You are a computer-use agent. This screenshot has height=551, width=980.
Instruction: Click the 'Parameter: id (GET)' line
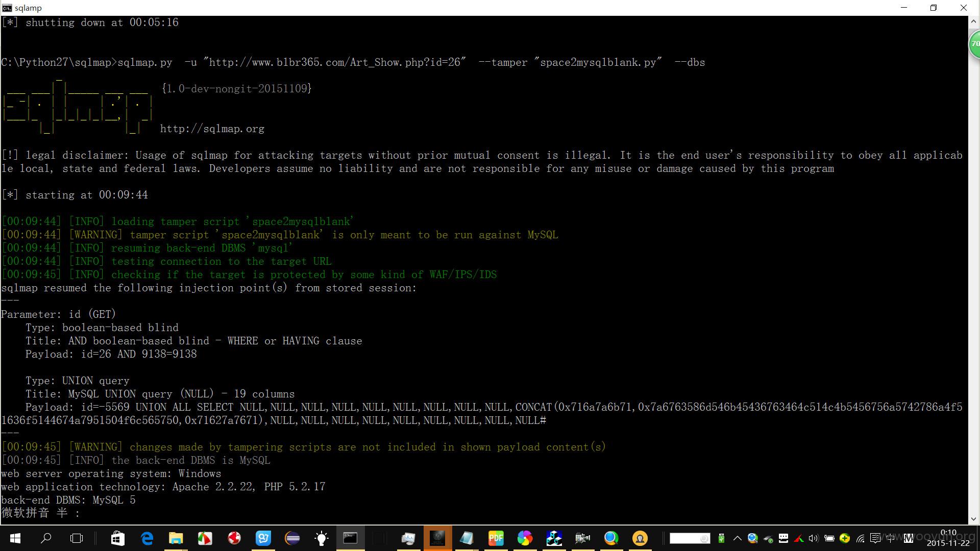click(x=58, y=314)
